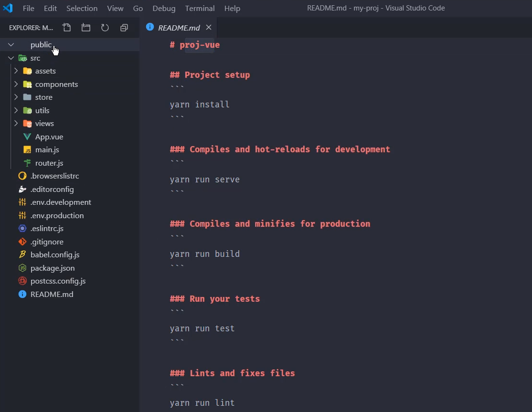
Task: Click the PostCSS icon beside postcss.config.js
Action: point(22,281)
